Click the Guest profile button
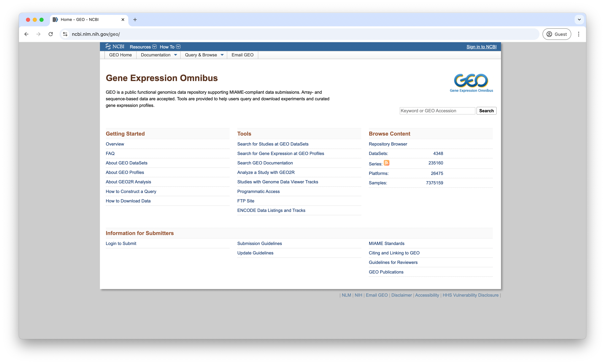Screen dimensions: 605x364 coord(557,34)
